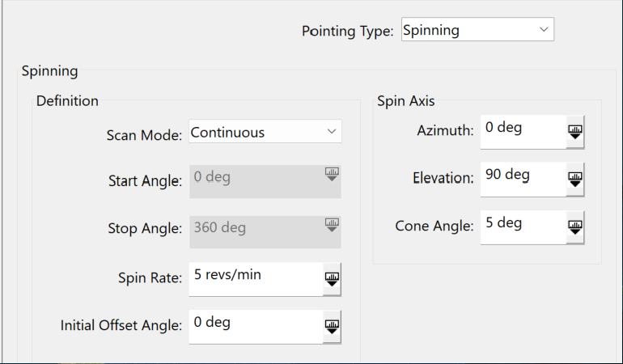Click unit icon beside Azimuth field
623x364 pixels.
point(574,131)
